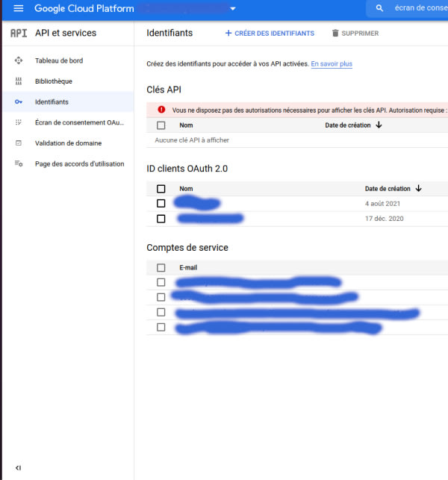The height and width of the screenshot is (480, 448).
Task: Click the API et services heading
Action: click(x=66, y=33)
